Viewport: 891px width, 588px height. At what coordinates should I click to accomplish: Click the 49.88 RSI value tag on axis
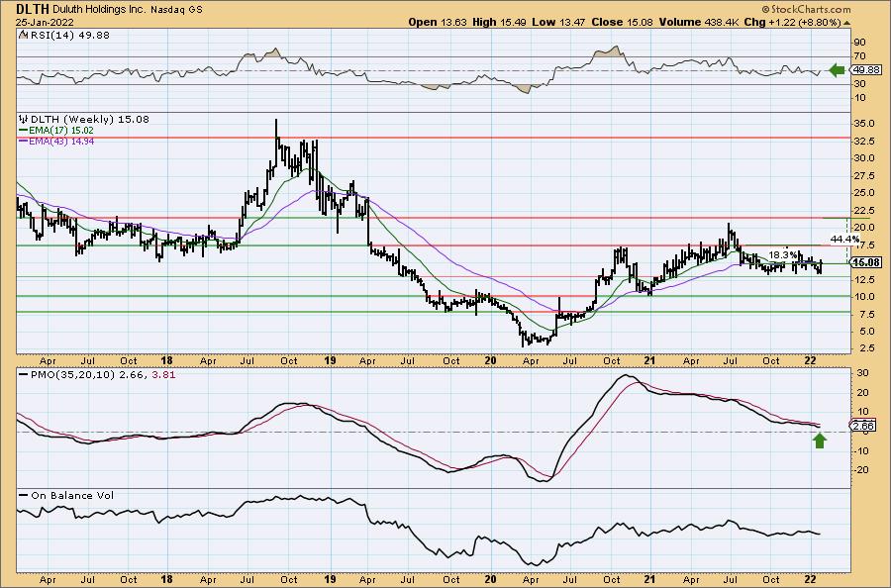tap(865, 70)
